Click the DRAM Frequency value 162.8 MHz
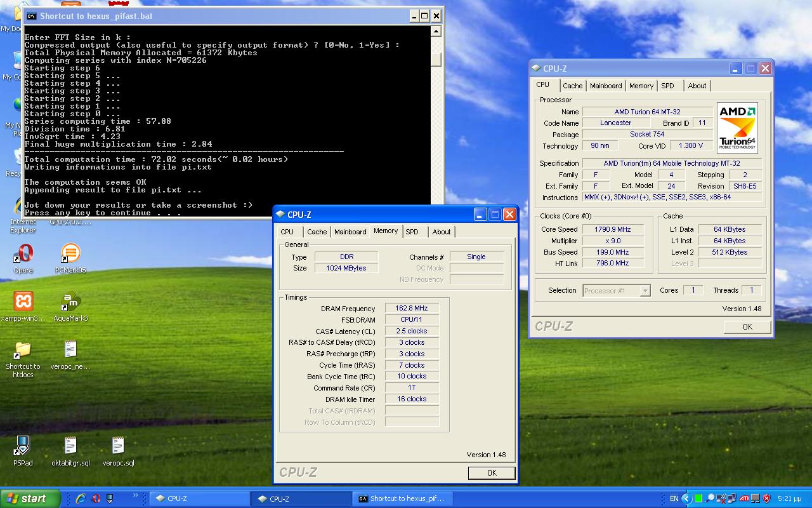 click(x=412, y=309)
